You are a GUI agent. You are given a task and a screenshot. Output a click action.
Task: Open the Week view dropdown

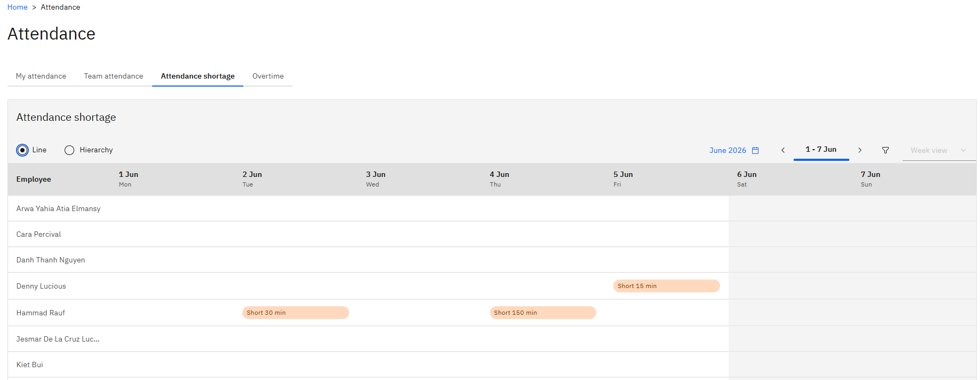[x=939, y=150]
